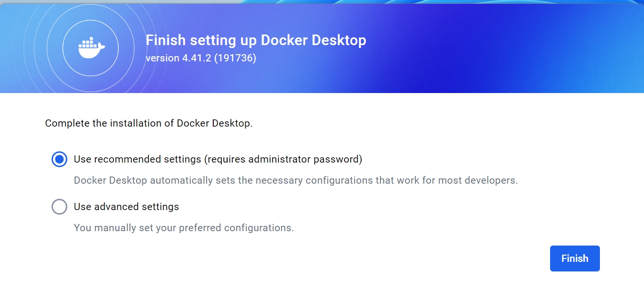Viewport: 644px width, 294px height.
Task: Click the word "Finish" at the heading start
Action: coord(166,40)
